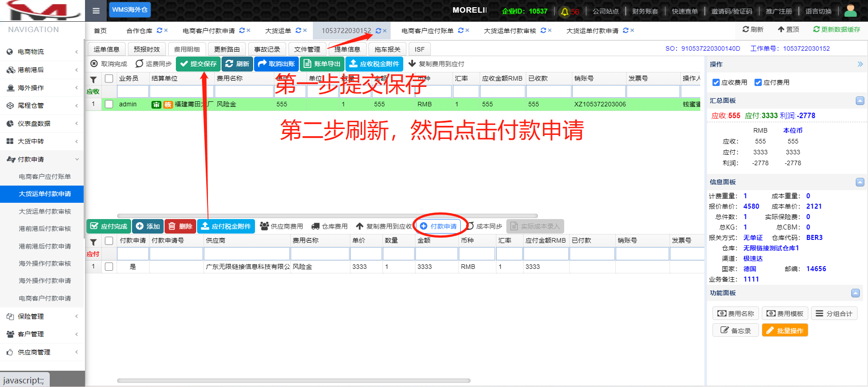868x387 pixels.
Task: Expand the 大货中转 navigation group
Action: pyautogui.click(x=42, y=141)
